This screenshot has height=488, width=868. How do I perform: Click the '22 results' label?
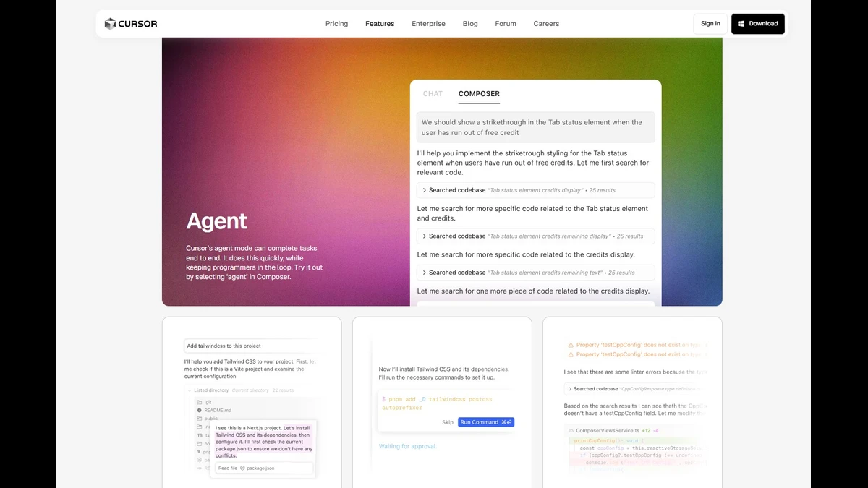coord(283,390)
